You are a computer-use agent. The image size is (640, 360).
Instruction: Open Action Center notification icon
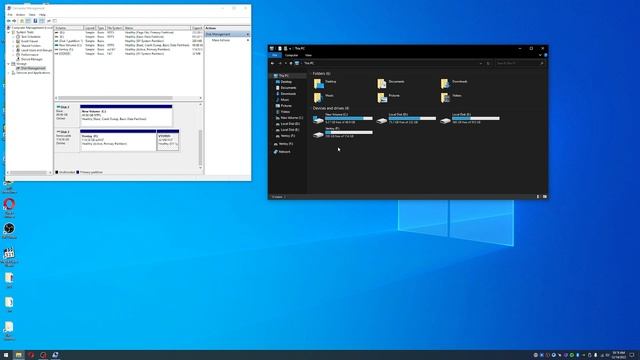(x=632, y=355)
